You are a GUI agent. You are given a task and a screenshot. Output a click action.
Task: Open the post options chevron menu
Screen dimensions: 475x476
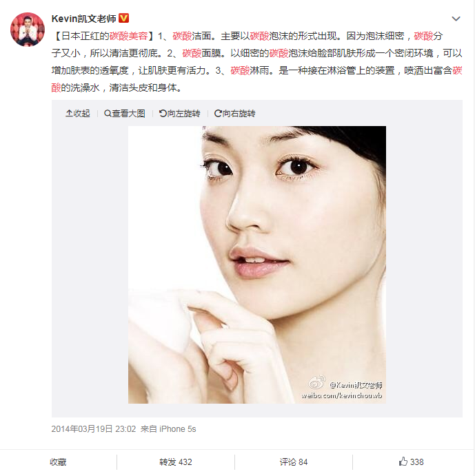[x=456, y=19]
